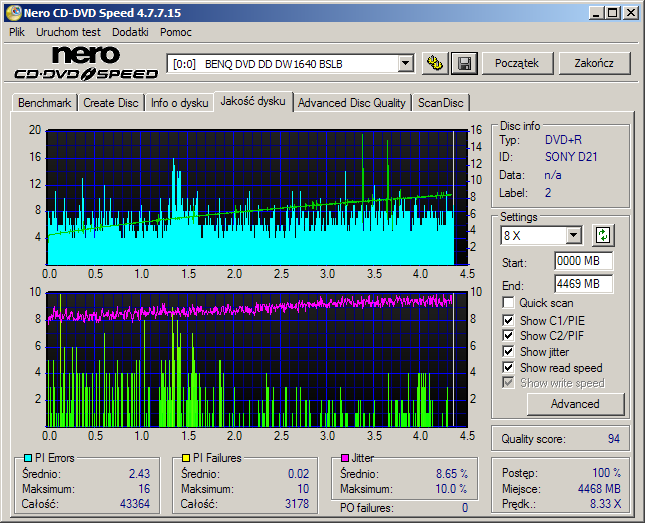Uncheck Show C2/PIF checkbox
This screenshot has width=645, height=523.
[x=508, y=335]
